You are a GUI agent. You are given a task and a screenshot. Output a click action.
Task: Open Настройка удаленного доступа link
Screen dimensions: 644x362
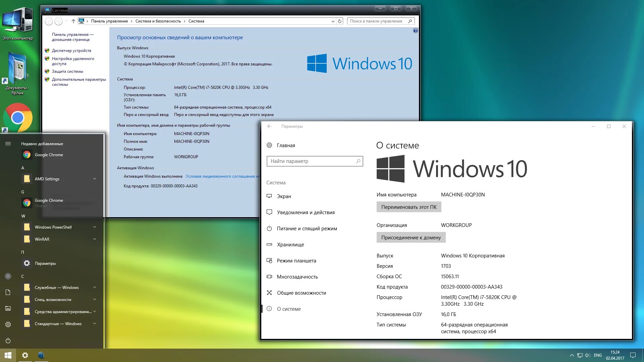73,61
